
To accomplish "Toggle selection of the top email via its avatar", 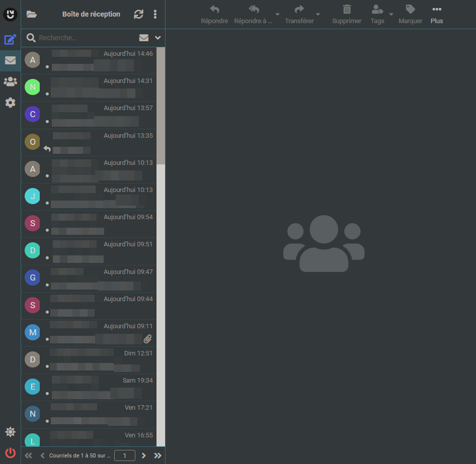I will tap(32, 59).
